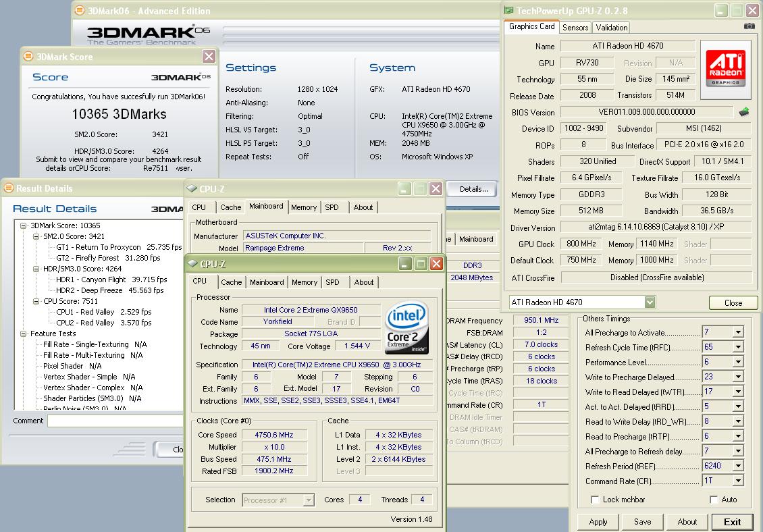
Task: Click the BIOS save chip icon in GPU-Z
Action: pos(744,113)
